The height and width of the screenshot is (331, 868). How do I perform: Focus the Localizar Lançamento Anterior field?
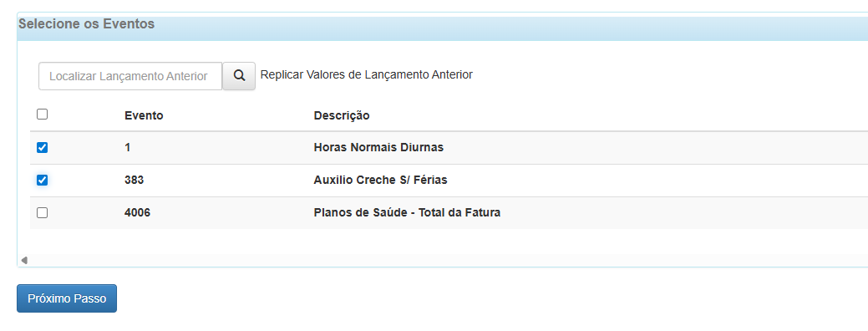pos(130,76)
